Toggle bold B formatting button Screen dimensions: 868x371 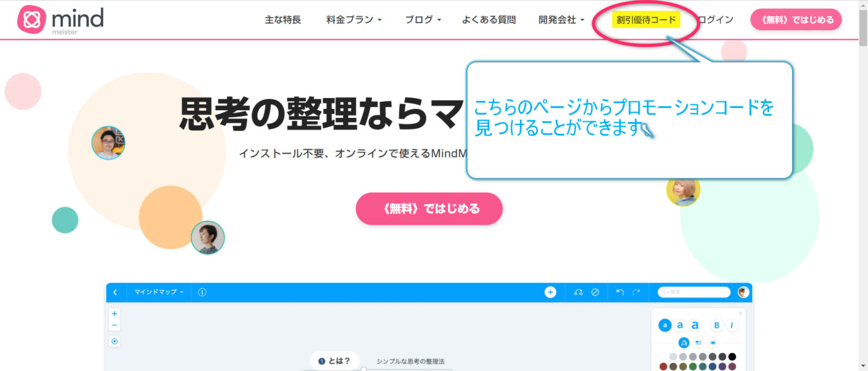coord(716,325)
